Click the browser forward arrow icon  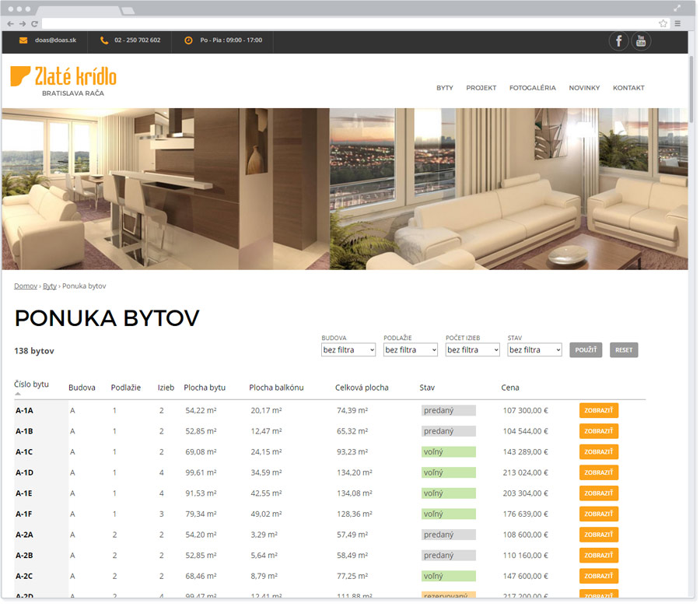(x=21, y=23)
